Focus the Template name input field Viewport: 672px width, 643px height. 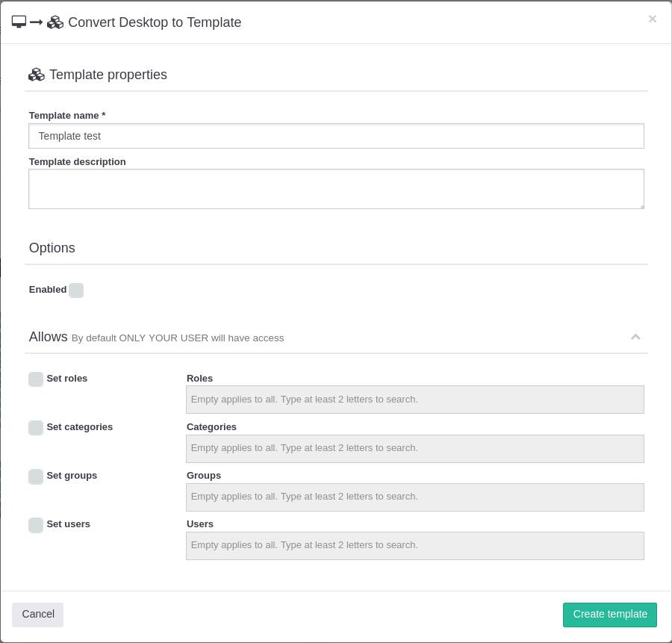coord(336,136)
